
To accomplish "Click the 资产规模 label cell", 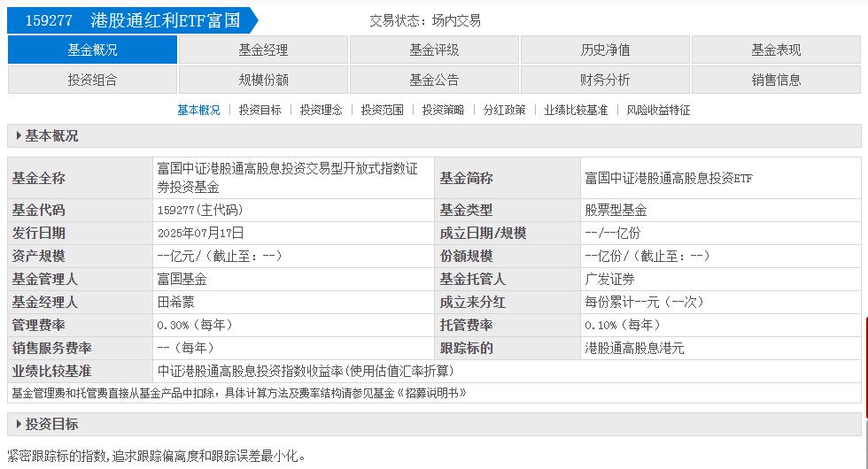I will (81, 256).
